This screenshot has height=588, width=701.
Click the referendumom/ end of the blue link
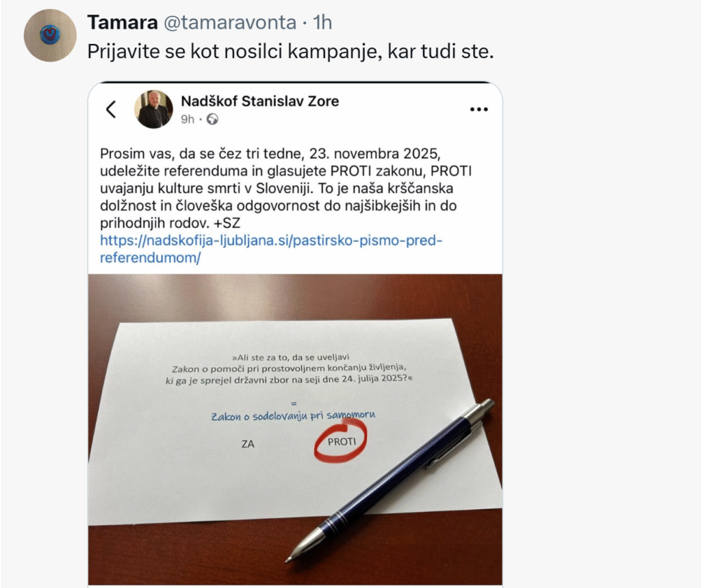[150, 258]
